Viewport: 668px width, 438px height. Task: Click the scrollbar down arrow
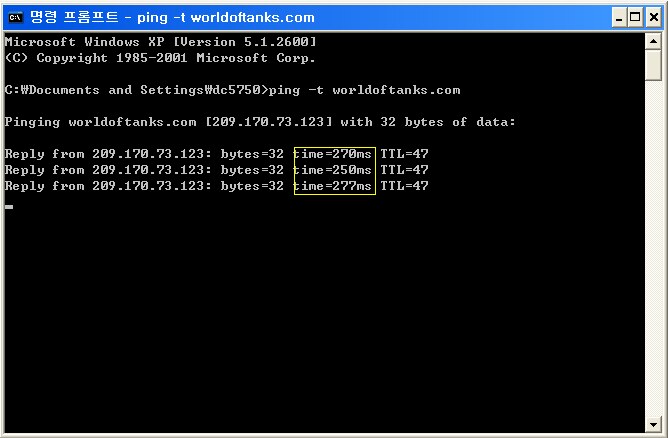click(x=653, y=424)
